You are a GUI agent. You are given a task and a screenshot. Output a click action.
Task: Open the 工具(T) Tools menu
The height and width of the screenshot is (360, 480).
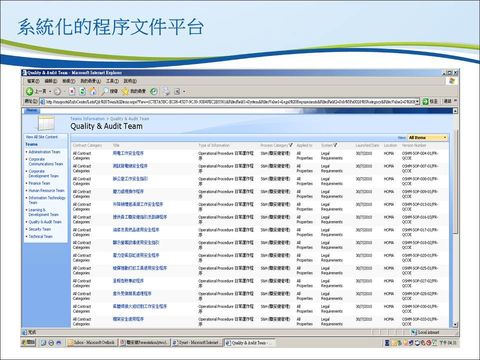(x=112, y=81)
